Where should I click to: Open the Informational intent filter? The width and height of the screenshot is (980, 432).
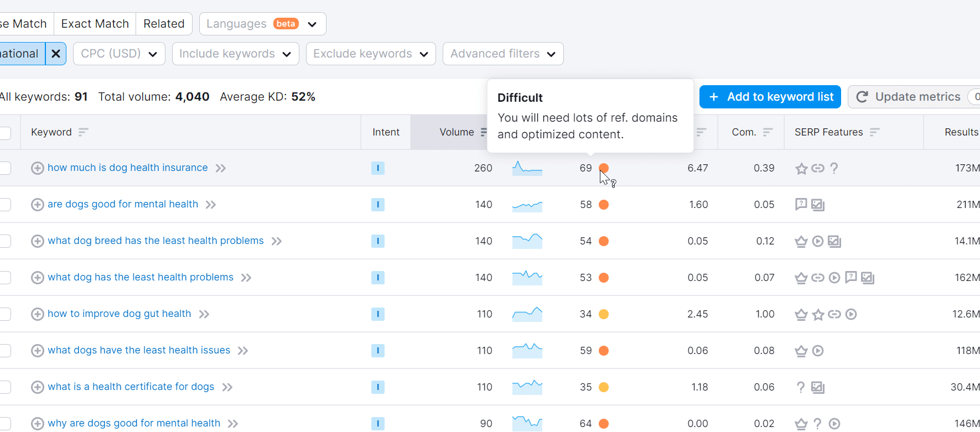[21, 54]
